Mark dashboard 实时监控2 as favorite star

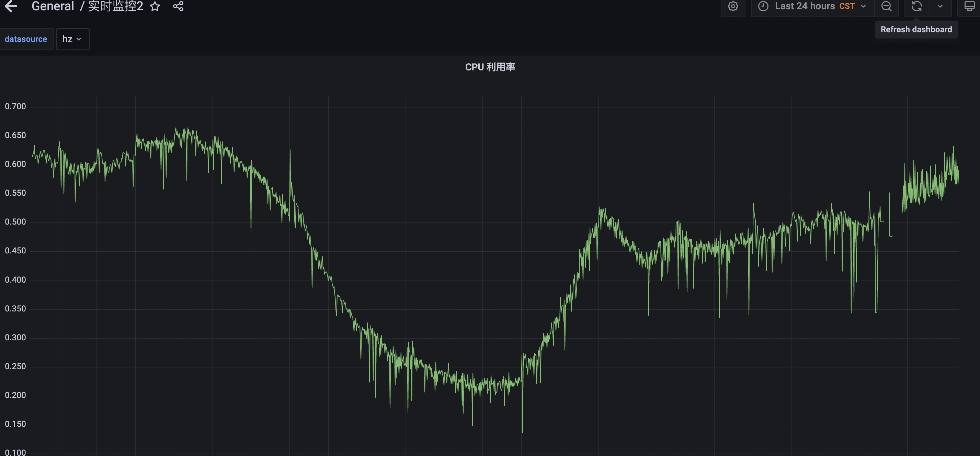coord(155,6)
